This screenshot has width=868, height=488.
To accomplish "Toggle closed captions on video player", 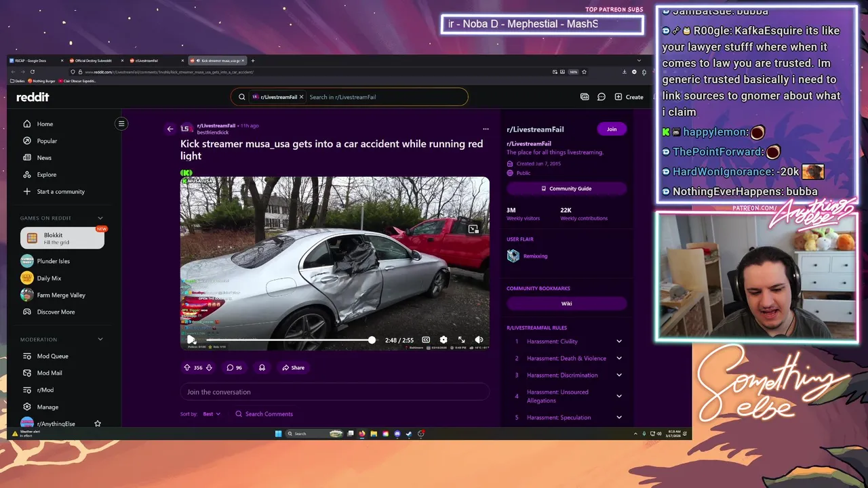I will [426, 340].
